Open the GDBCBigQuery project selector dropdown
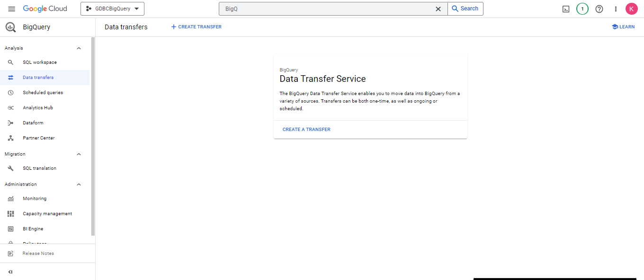Viewport: 644px width, 280px height. (x=112, y=9)
